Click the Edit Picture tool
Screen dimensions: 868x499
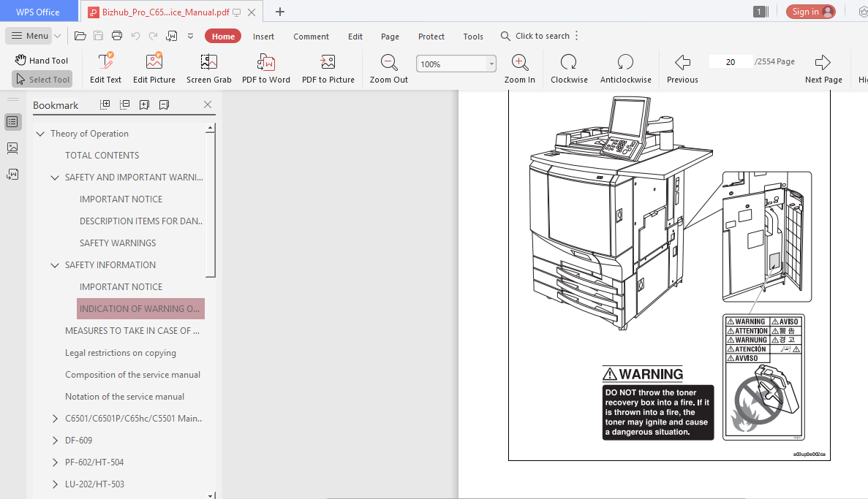[154, 67]
